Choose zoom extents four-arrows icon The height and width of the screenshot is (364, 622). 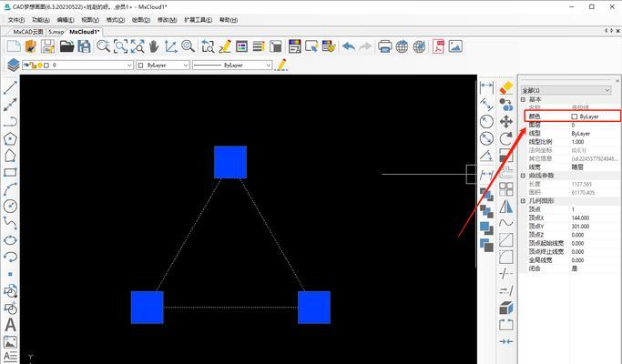(x=138, y=46)
